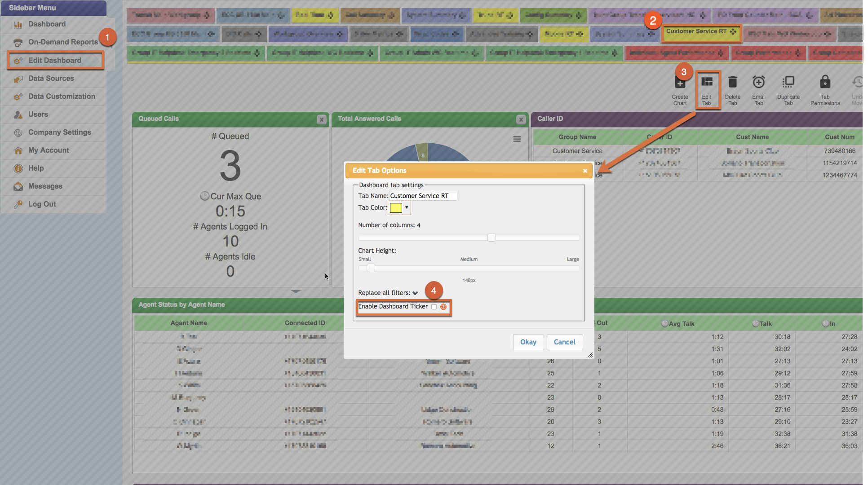Select the Customer Service RT tab
The width and height of the screenshot is (868, 485).
pyautogui.click(x=696, y=31)
